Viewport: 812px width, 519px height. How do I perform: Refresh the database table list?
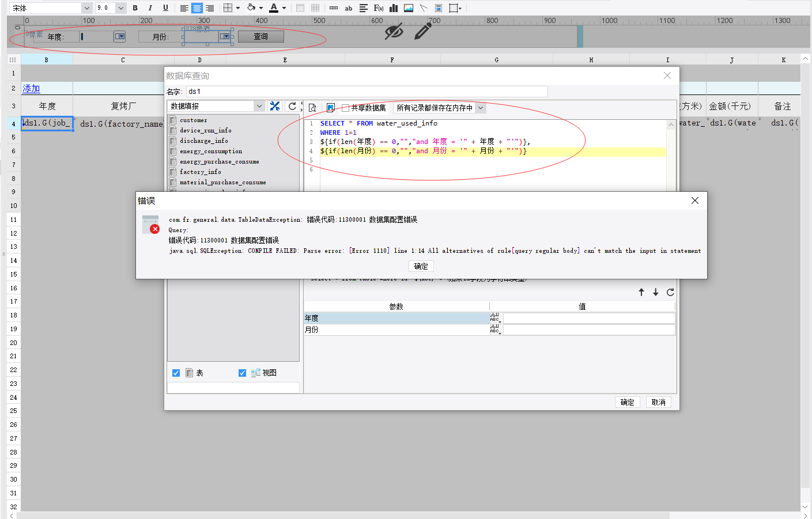[x=292, y=106]
